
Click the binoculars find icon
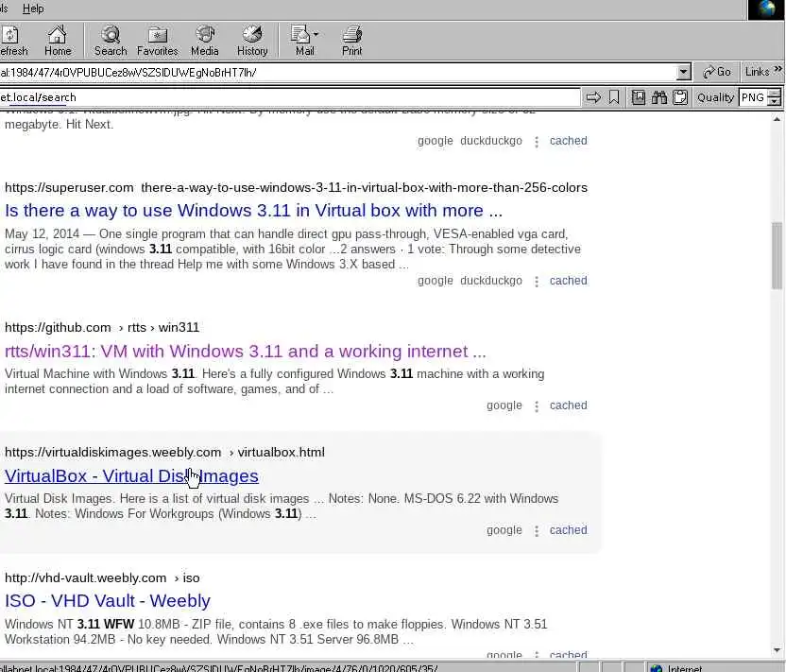pyautogui.click(x=659, y=97)
